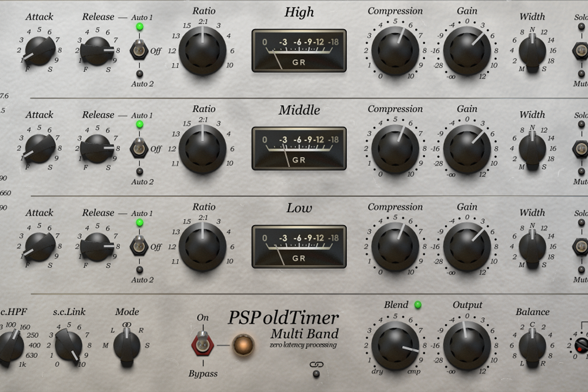This screenshot has width=588, height=392.
Task: Toggle the Middle band Solo/Mute switch
Action: [581, 148]
